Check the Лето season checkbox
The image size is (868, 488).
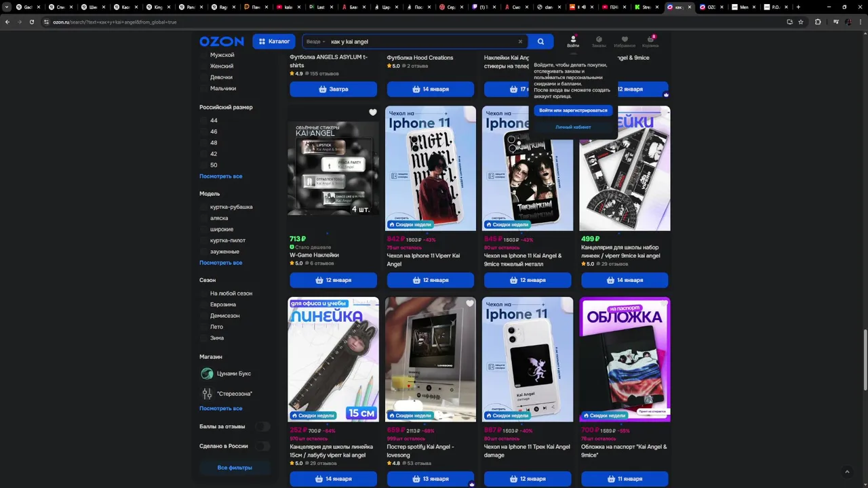pyautogui.click(x=203, y=327)
